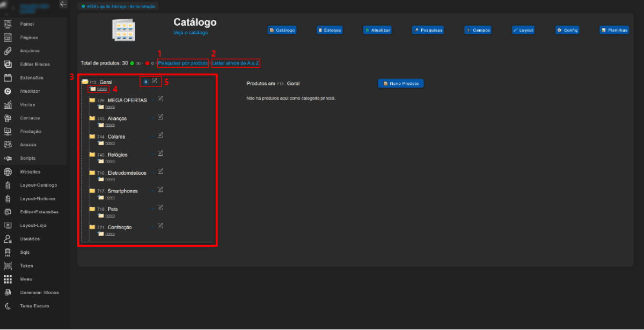This screenshot has width=644, height=330.
Task: Click the Atualizar refresh icon in sidebar
Action: [8, 91]
